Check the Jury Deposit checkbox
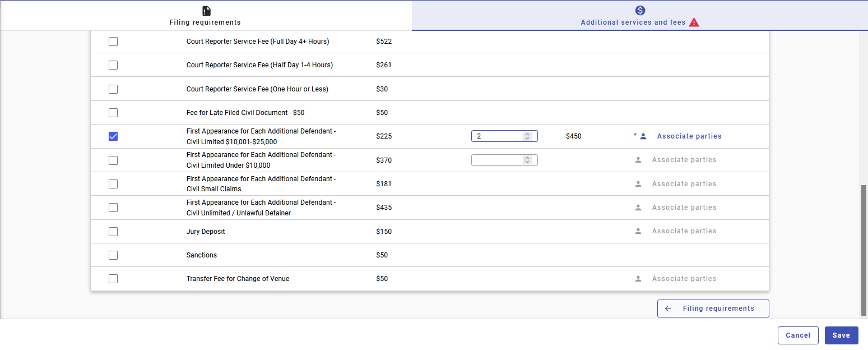The image size is (868, 350). click(x=113, y=231)
